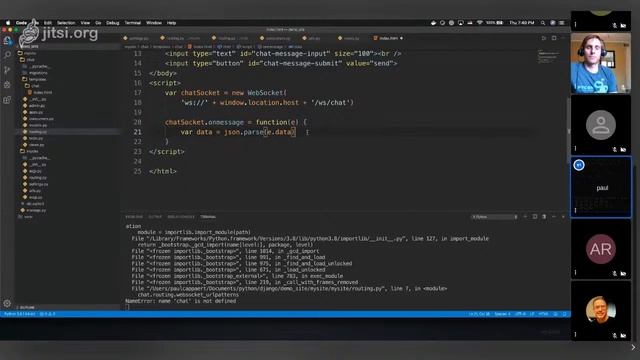Select the index.html editor tab

click(388, 38)
